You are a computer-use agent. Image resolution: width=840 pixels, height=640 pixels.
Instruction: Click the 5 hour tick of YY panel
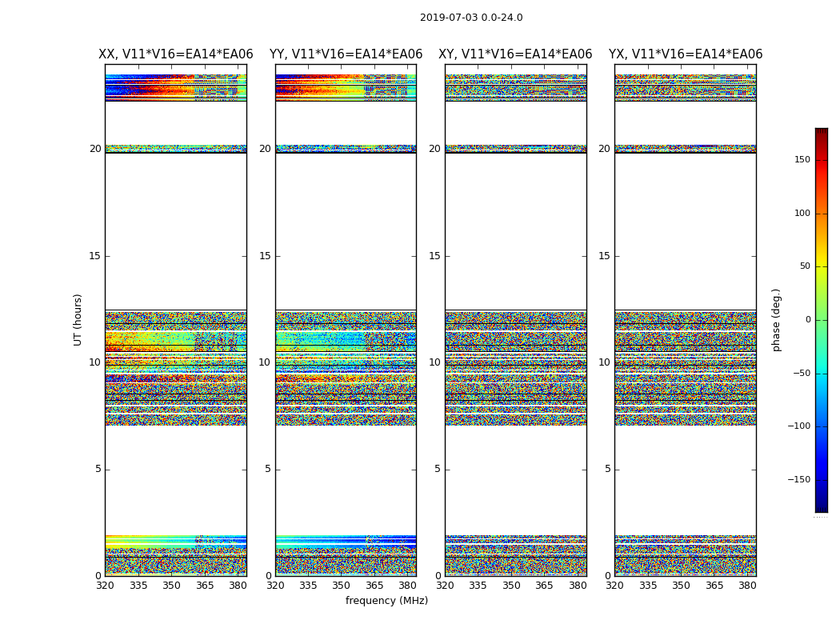pyautogui.click(x=268, y=469)
